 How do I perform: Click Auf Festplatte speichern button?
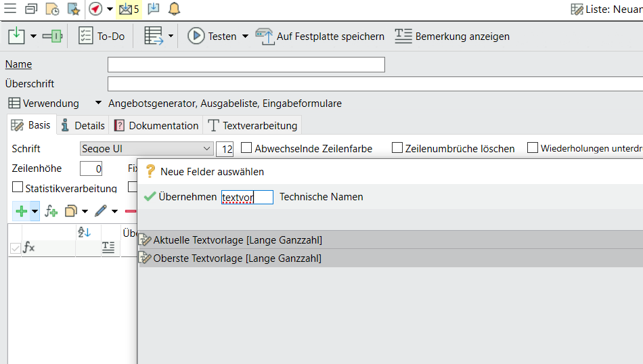coord(320,37)
